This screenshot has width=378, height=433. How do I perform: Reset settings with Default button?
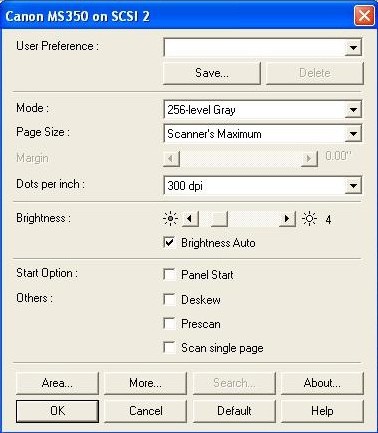coord(234,411)
